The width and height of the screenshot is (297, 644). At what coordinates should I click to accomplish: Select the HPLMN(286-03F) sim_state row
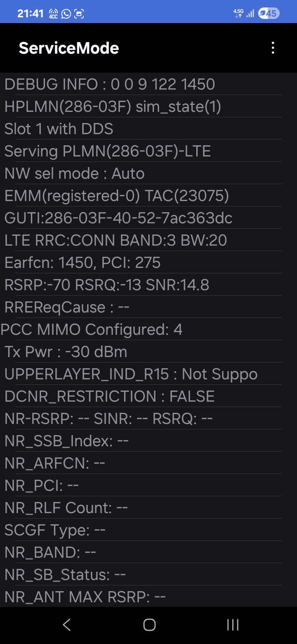coord(141,107)
